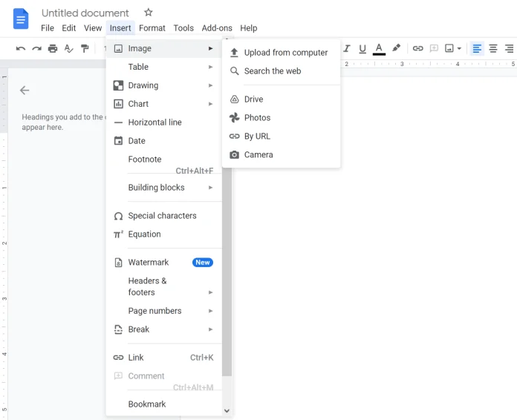The image size is (517, 420).
Task: Click the insert image toolbar icon
Action: 449,49
